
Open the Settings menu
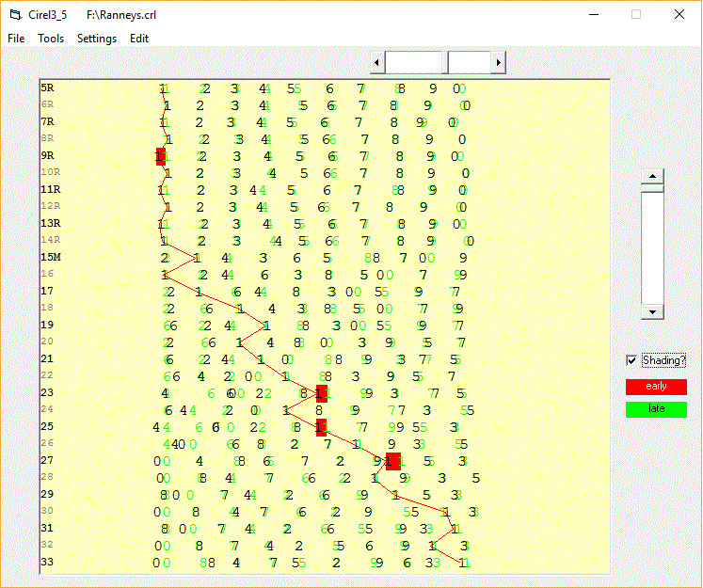97,39
